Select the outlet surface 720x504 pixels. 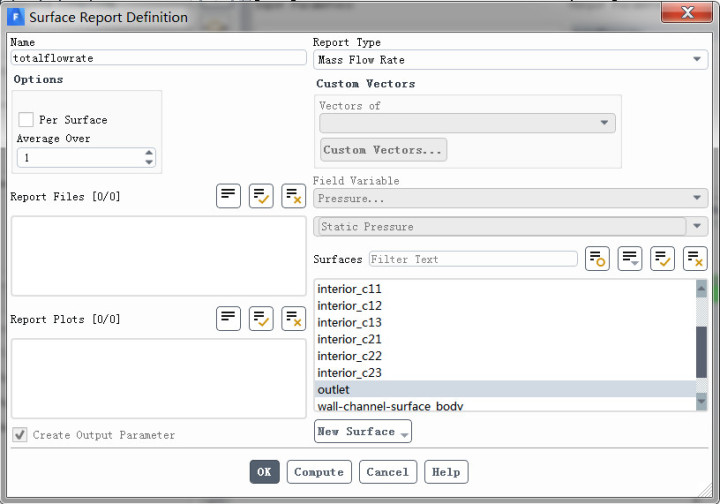tap(505, 389)
